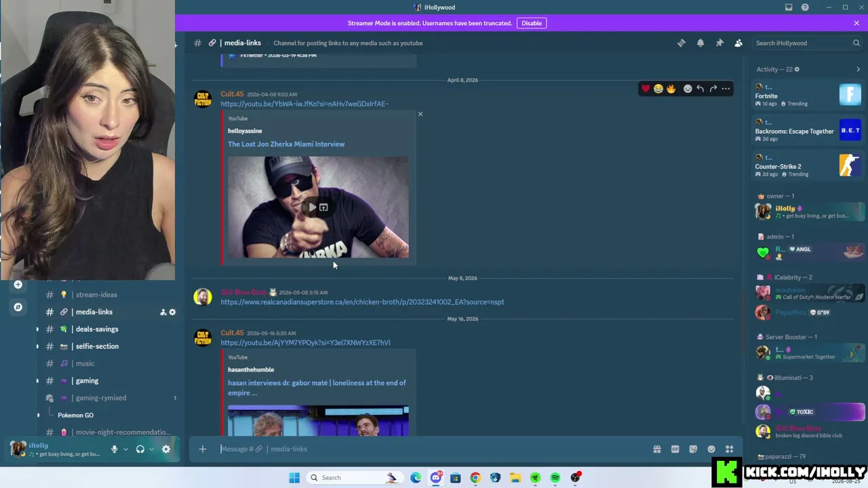Open Cult.45 profile from April 8 message
Viewport: 868px width, 488px height.
pos(232,94)
